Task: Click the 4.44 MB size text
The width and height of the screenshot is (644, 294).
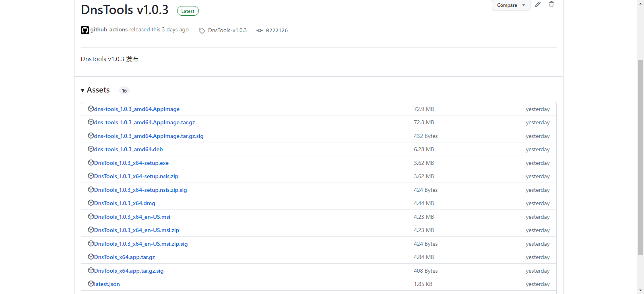Action: (424, 203)
